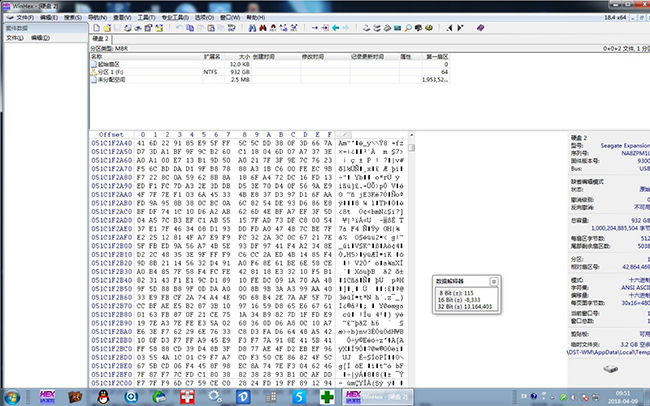Open 编辑(D) in the case data panel

pyautogui.click(x=40, y=38)
